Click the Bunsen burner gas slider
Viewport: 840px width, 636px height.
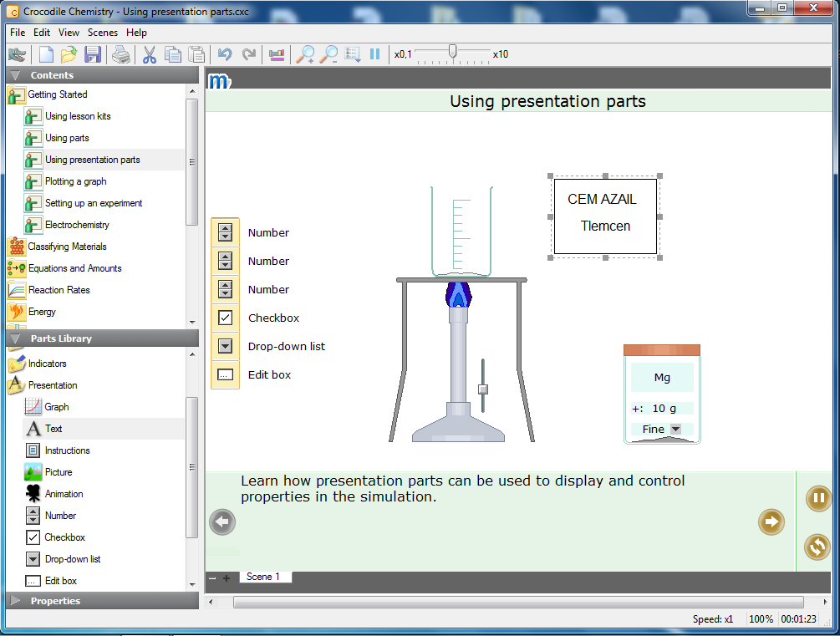pyautogui.click(x=482, y=389)
